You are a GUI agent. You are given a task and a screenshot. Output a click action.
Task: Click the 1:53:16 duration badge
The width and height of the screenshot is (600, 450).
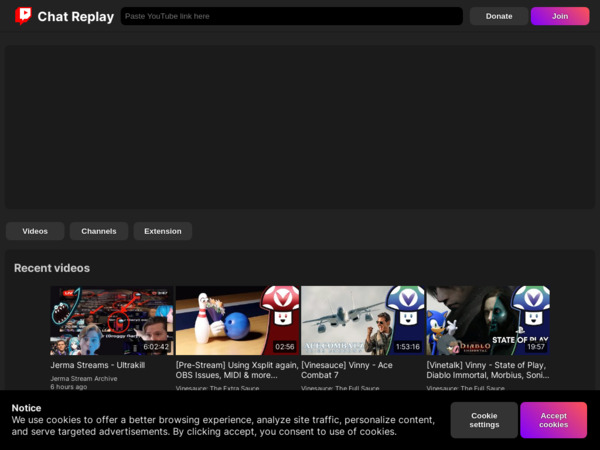(x=408, y=347)
